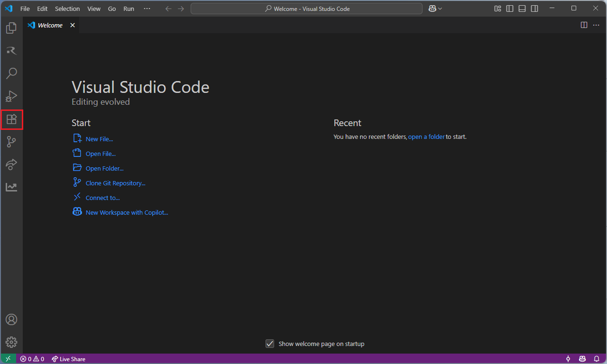Viewport: 607px width, 364px height.
Task: Open the Accounts icon in activity bar
Action: click(x=11, y=319)
